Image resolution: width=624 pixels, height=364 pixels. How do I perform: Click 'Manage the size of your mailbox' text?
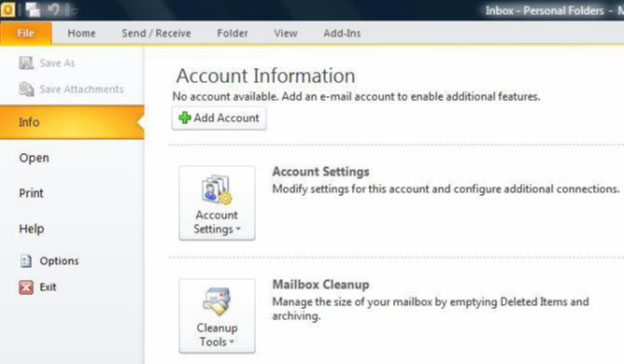coord(430,309)
